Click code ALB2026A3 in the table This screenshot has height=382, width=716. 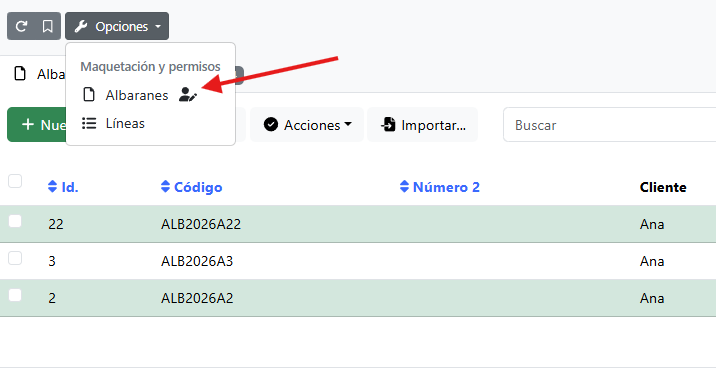(197, 261)
